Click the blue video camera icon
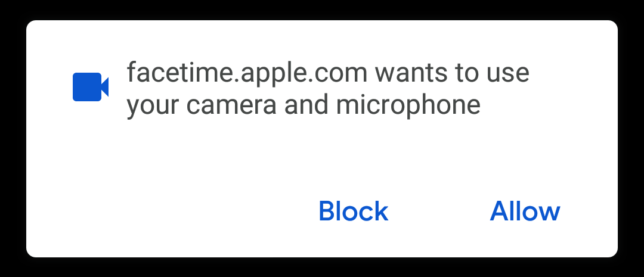The image size is (644, 277). pos(91,87)
